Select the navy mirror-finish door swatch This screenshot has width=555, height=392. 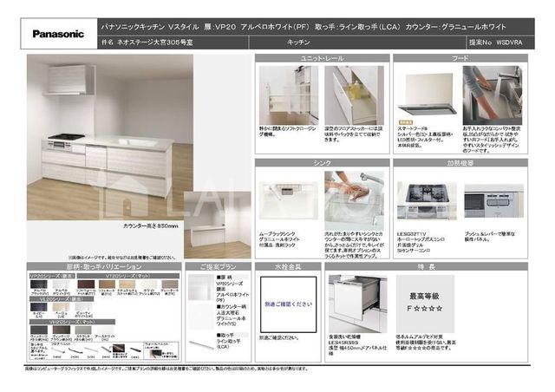point(38,307)
